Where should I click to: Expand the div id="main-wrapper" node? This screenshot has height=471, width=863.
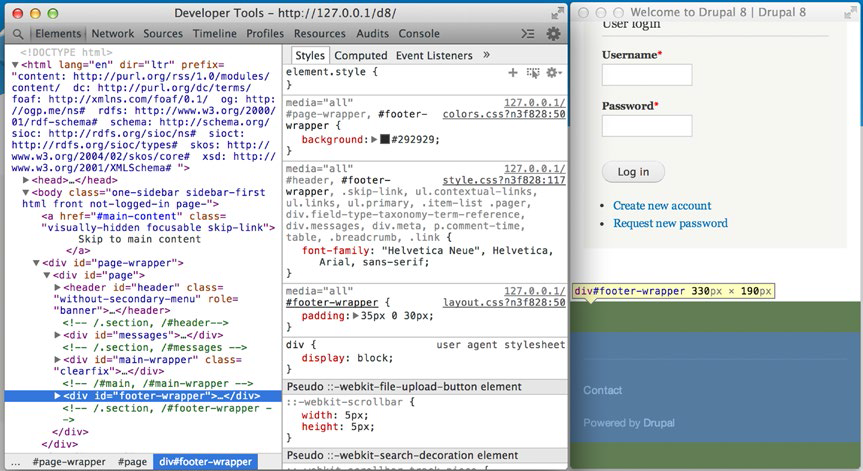click(57, 359)
